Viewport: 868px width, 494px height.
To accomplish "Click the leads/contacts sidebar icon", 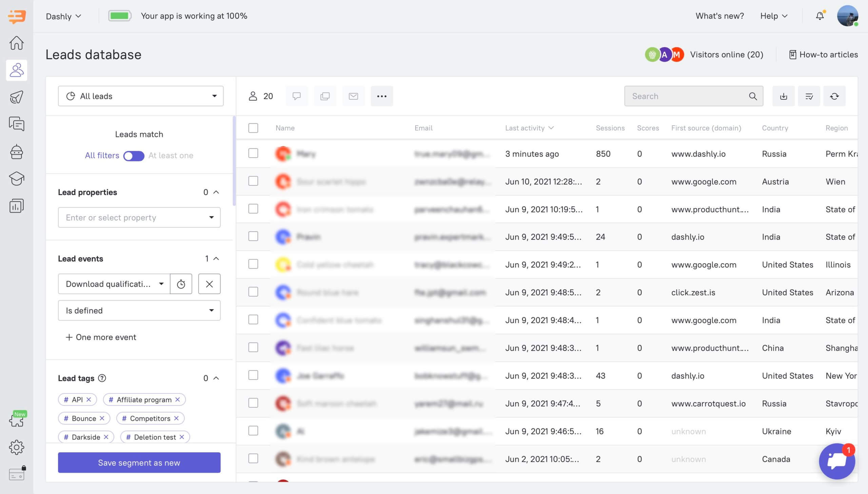I will 16,70.
